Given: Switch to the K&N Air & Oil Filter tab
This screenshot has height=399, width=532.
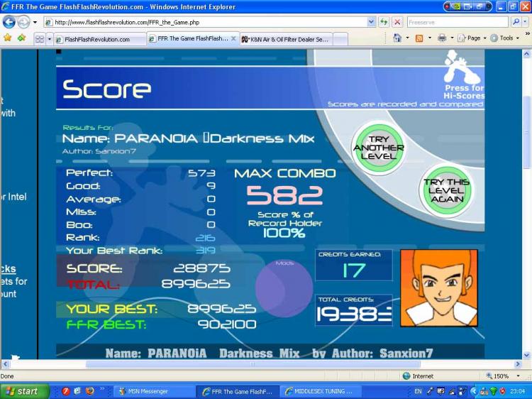Looking at the screenshot, I should pos(287,39).
